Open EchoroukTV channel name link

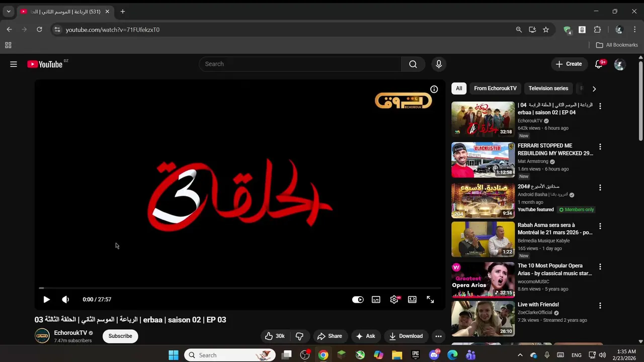click(x=70, y=333)
